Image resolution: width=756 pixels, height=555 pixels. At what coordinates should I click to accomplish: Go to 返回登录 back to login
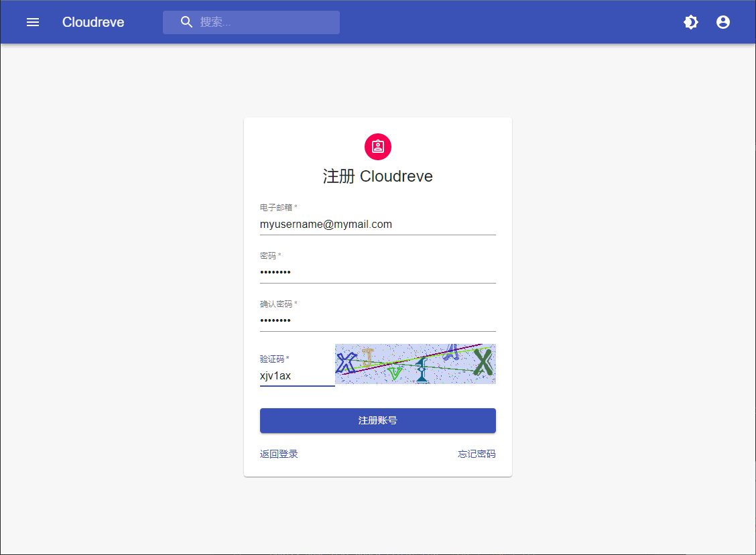pos(279,454)
